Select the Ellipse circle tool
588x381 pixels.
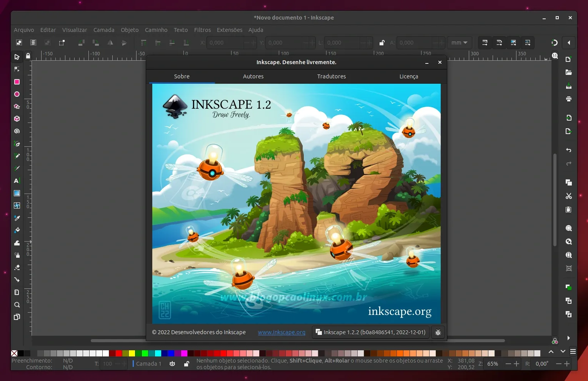pyautogui.click(x=17, y=94)
